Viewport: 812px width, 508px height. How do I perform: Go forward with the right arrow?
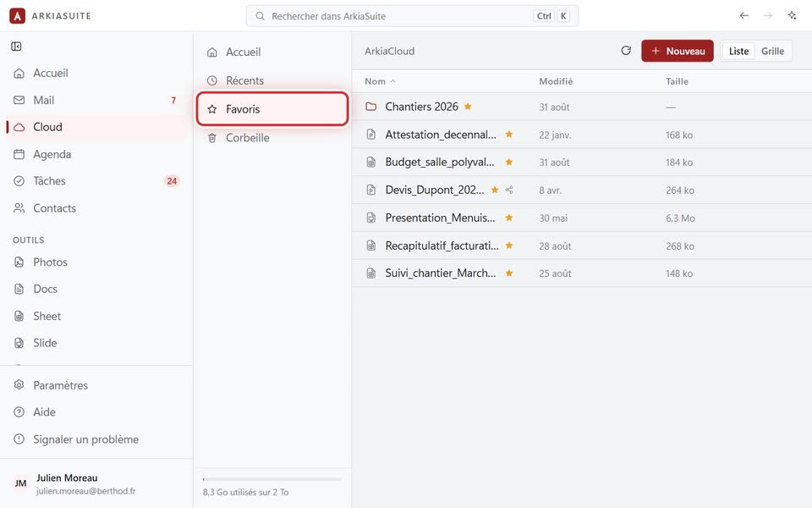click(768, 15)
